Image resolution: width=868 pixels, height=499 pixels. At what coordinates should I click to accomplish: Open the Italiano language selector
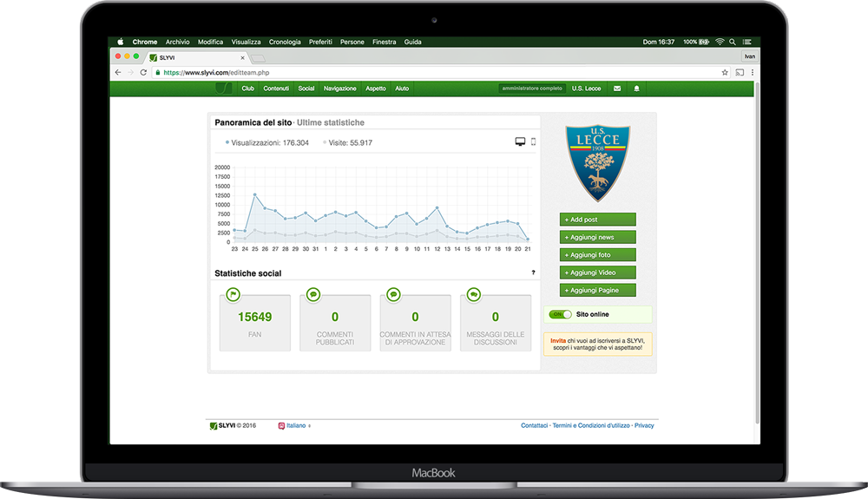(294, 426)
